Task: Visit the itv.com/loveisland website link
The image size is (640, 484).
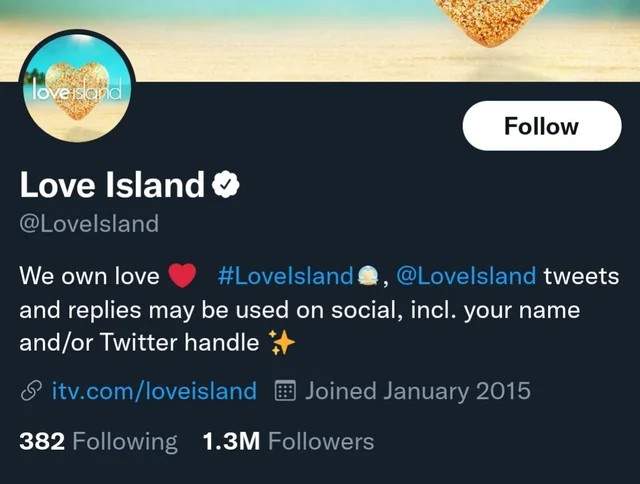Action: pyautogui.click(x=154, y=391)
